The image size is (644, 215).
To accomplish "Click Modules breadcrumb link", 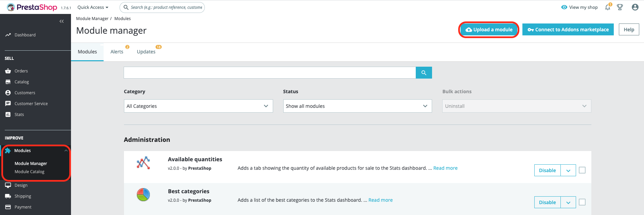I will [123, 19].
